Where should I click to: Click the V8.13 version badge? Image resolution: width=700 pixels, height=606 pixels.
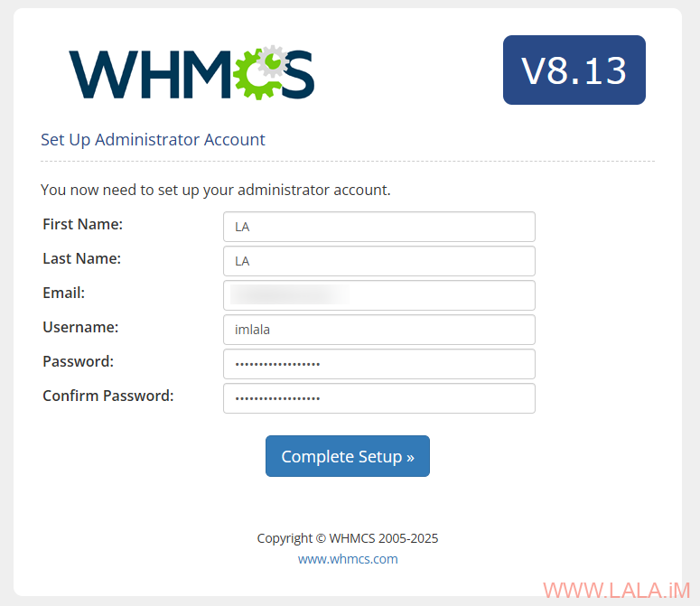click(574, 70)
